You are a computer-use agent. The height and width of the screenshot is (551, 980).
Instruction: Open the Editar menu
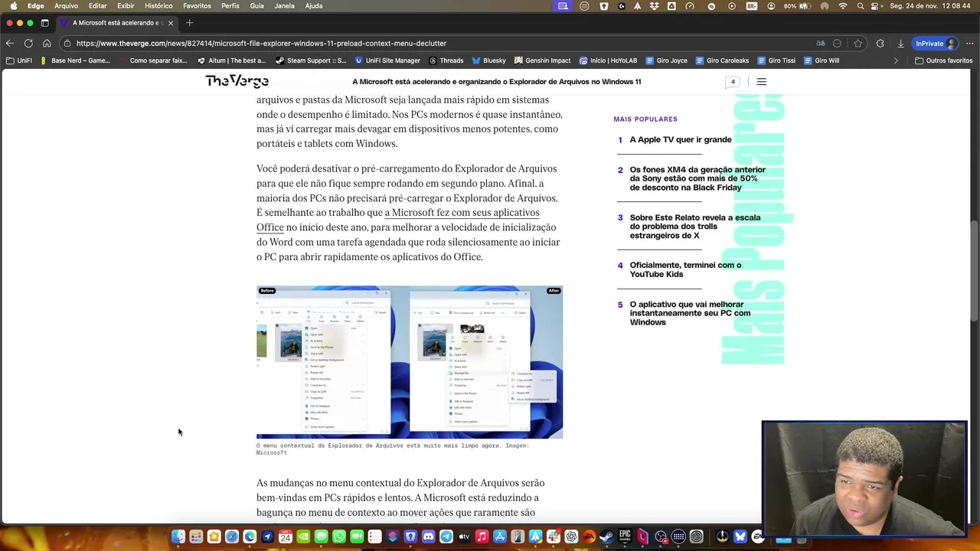point(97,6)
